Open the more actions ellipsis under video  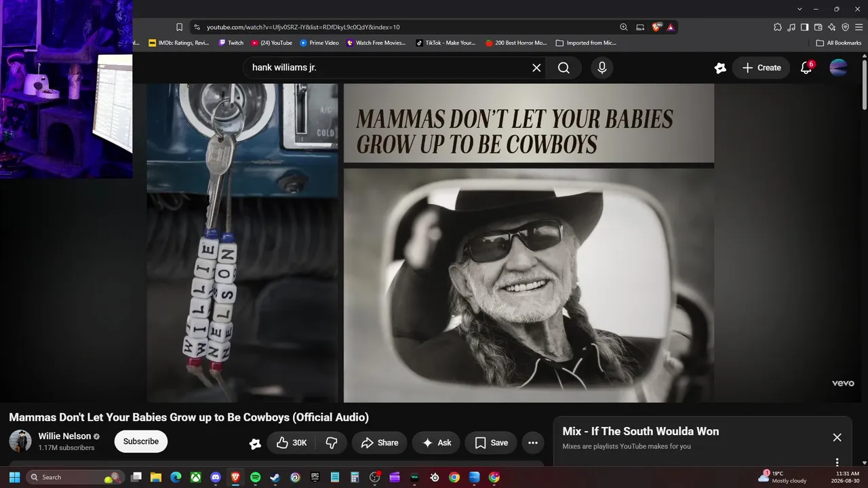coord(533,443)
